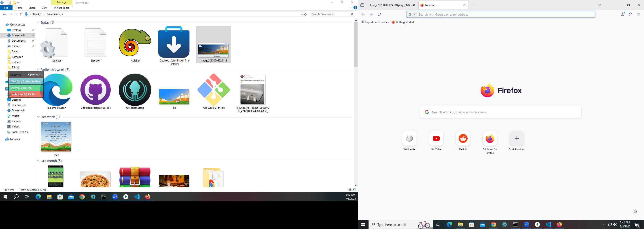This screenshot has height=229, width=644.
Task: Select the Git-2.50.0.2-64-bit installer
Action: pos(214,90)
